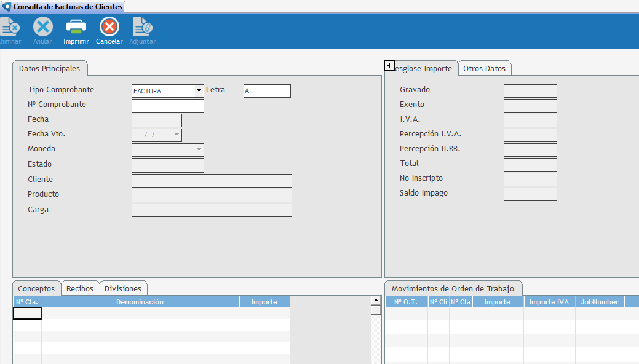The image size is (639, 364).
Task: Open the Moneda dropdown list
Action: pyautogui.click(x=199, y=149)
